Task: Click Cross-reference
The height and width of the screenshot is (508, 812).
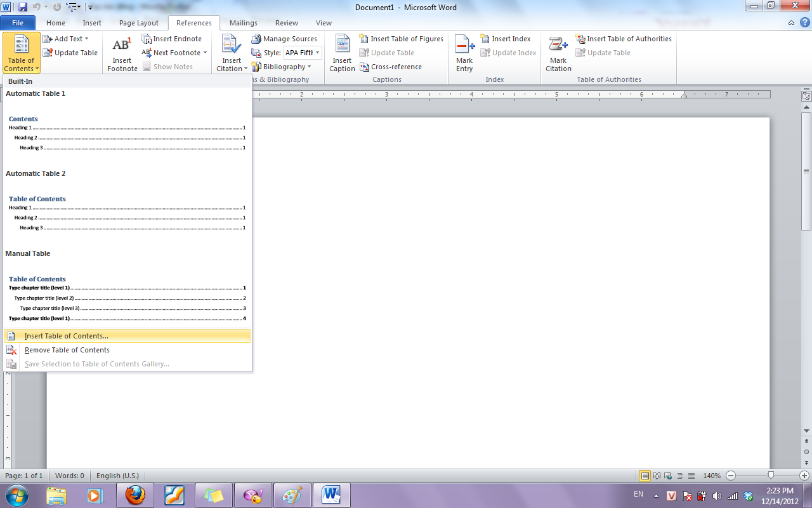Action: [391, 67]
